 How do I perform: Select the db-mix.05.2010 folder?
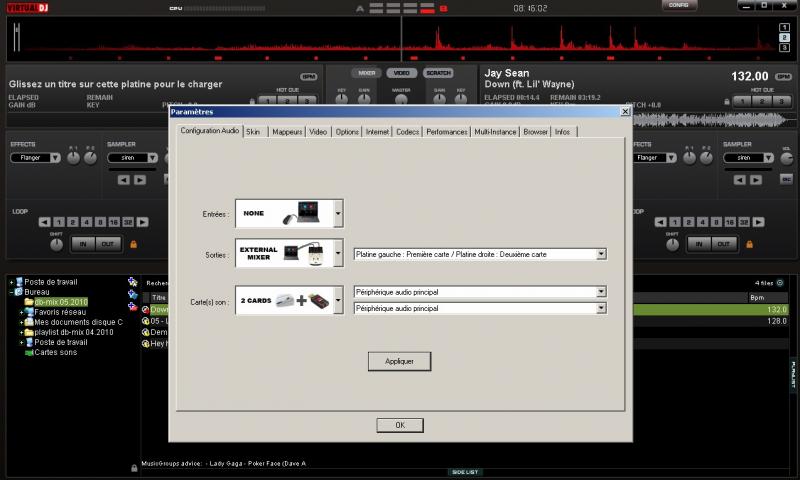[61, 302]
